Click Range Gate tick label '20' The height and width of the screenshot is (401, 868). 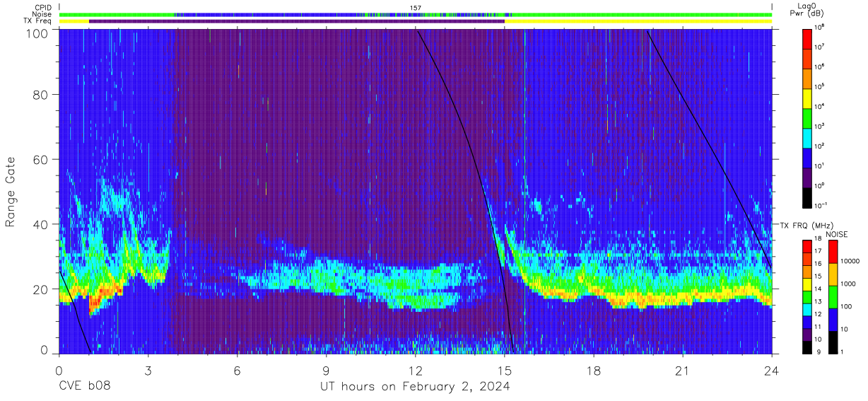[41, 289]
